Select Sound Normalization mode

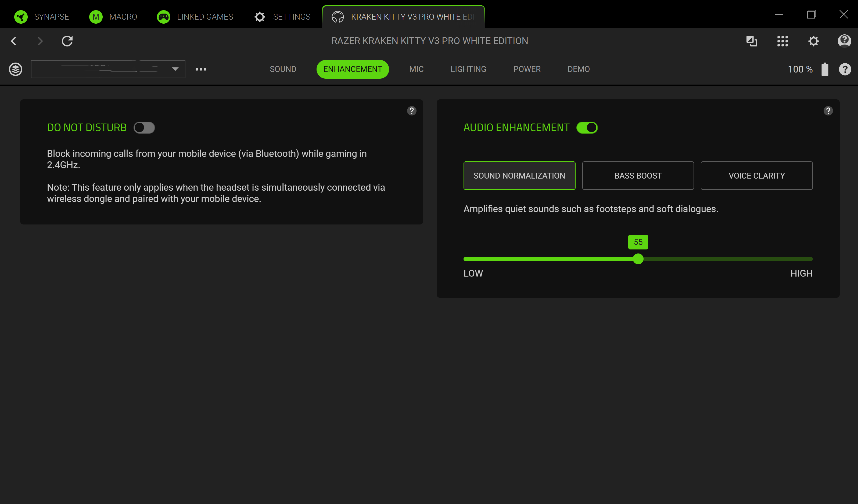point(519,176)
